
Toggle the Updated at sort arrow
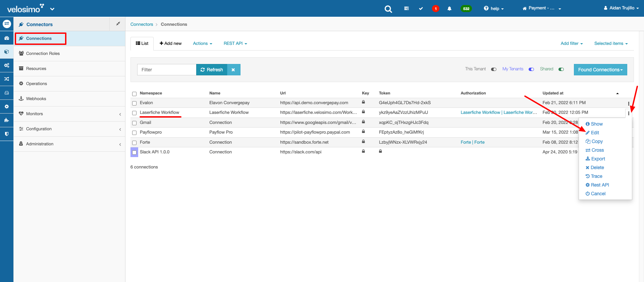pyautogui.click(x=618, y=93)
